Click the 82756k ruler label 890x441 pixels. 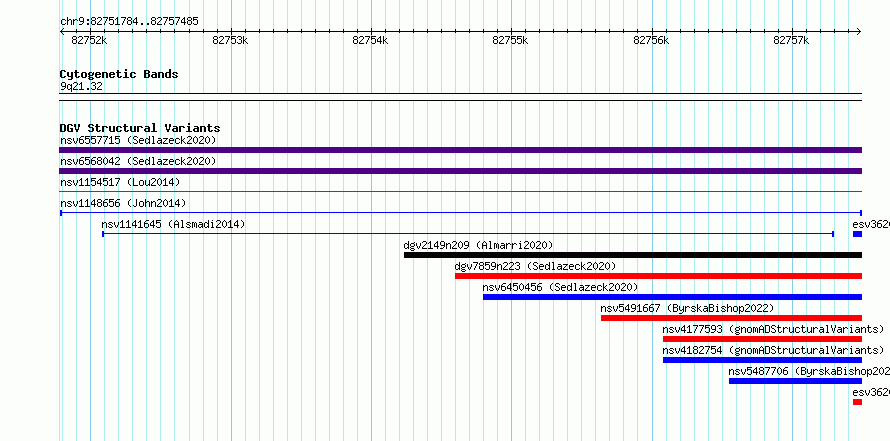click(x=651, y=40)
